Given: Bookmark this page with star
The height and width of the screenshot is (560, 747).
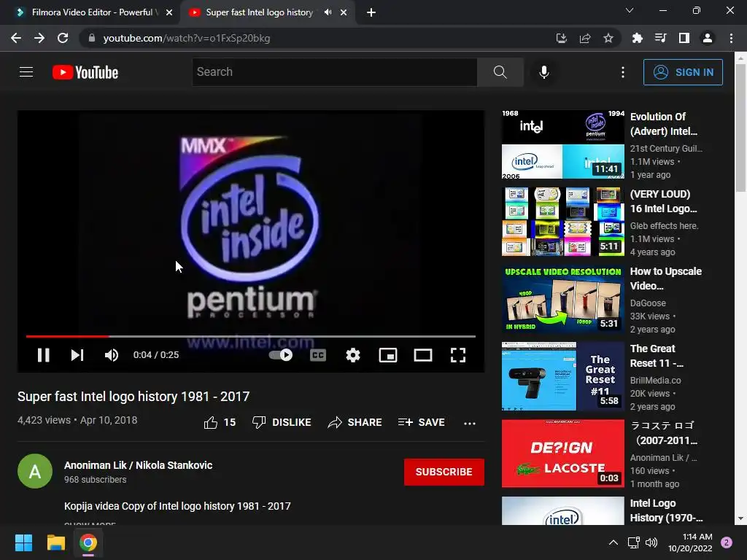Looking at the screenshot, I should point(608,38).
